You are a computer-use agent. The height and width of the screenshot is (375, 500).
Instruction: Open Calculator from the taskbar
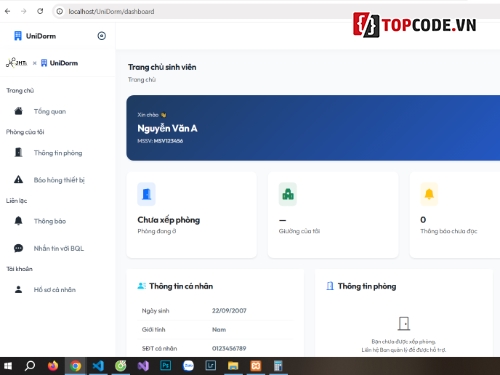[x=278, y=366]
